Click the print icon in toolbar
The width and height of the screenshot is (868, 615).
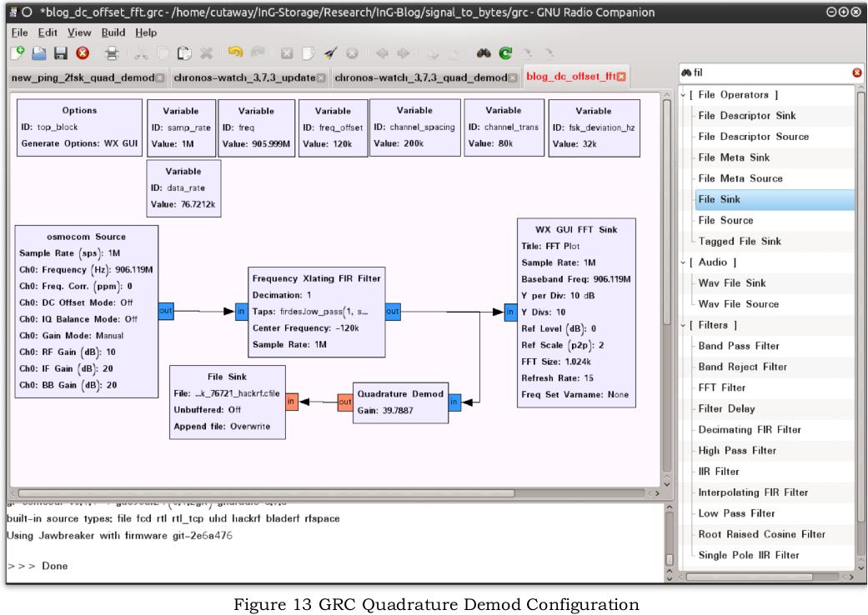pyautogui.click(x=112, y=53)
